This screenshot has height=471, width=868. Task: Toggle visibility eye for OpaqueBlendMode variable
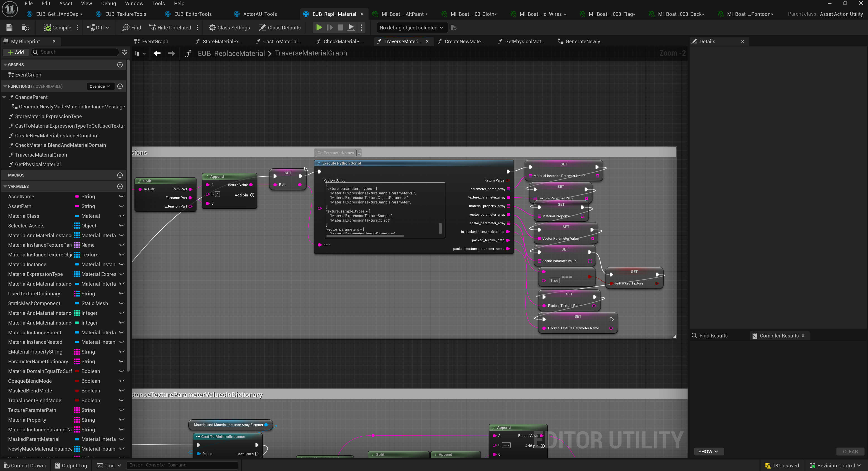coord(122,381)
